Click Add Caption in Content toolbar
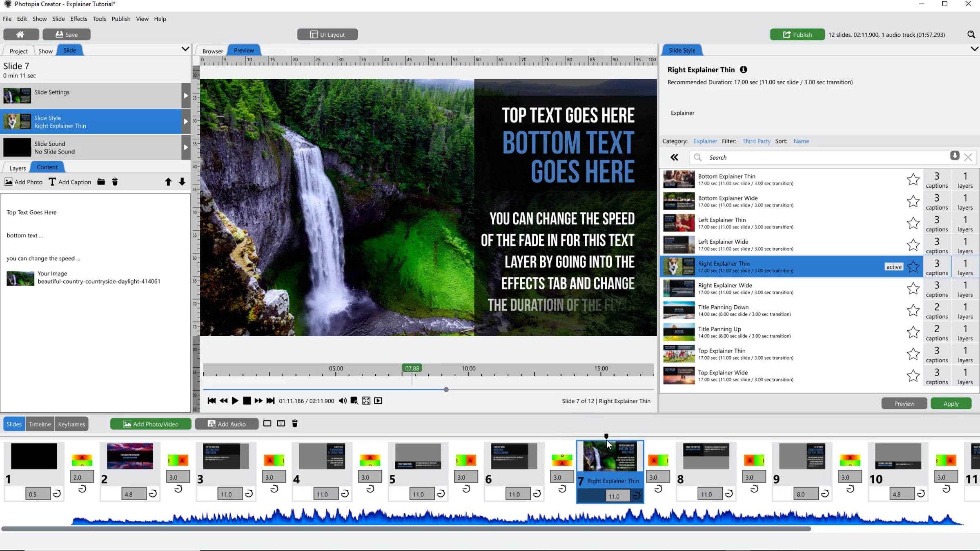 [70, 182]
